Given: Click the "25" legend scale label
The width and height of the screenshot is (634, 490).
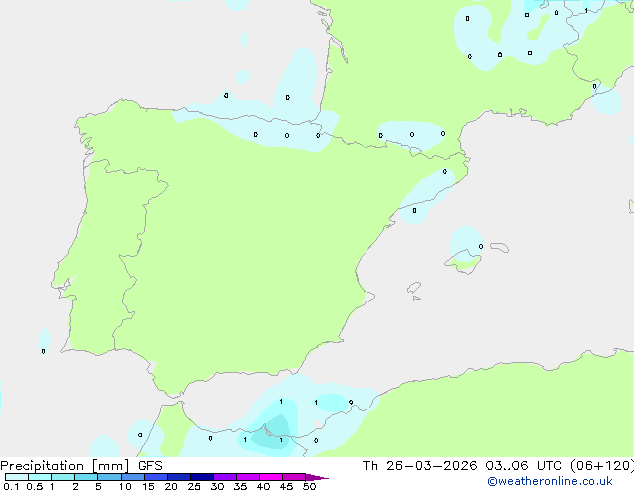Looking at the screenshot, I should [x=194, y=486].
